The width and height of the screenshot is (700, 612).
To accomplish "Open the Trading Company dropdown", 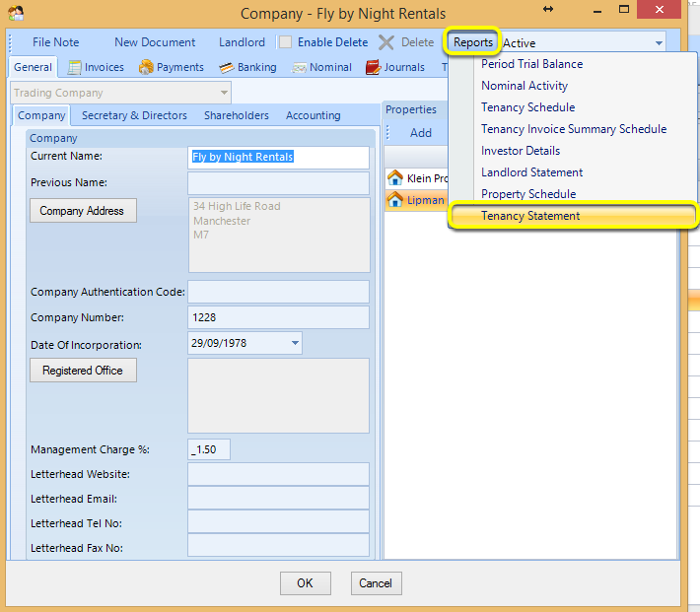I will (224, 93).
